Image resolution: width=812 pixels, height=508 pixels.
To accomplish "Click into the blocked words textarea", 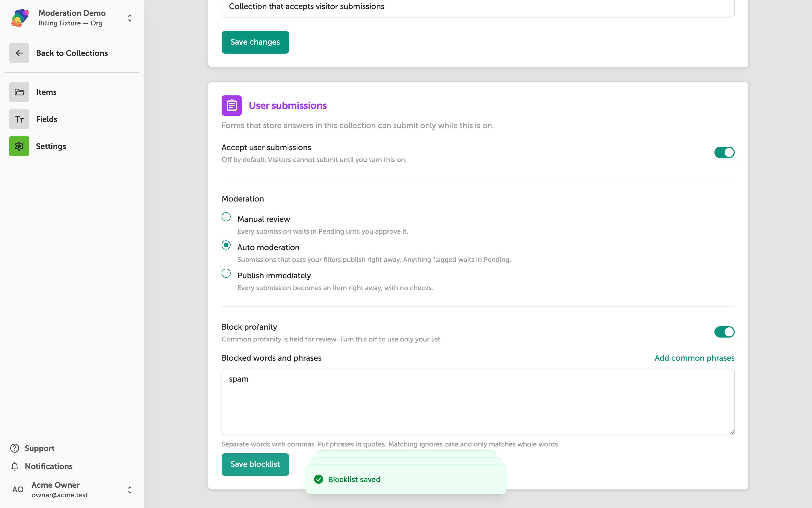I will (x=478, y=402).
